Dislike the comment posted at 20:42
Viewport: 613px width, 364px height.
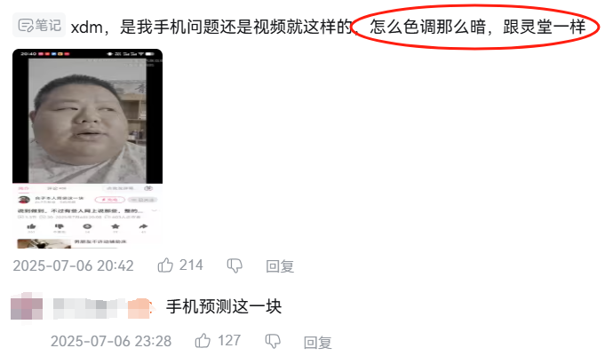click(x=235, y=265)
